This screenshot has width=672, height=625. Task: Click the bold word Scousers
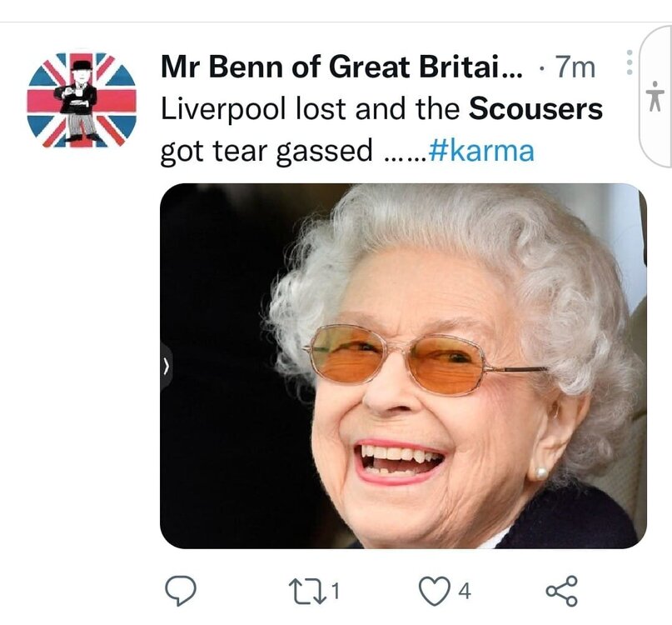tap(535, 109)
